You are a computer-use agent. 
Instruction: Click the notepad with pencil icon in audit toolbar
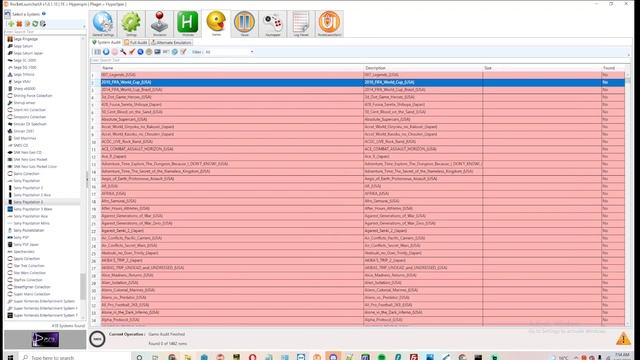(183, 52)
